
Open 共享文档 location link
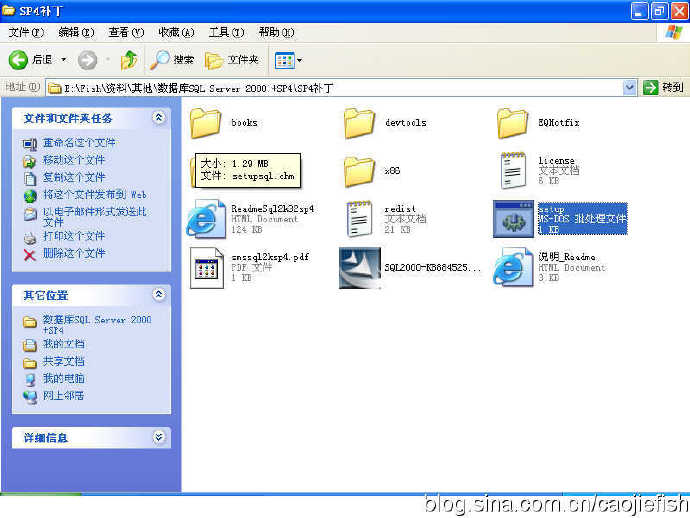(63, 362)
